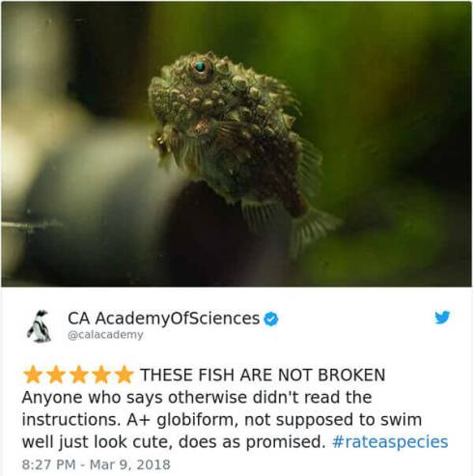Click the blue verified checkmark badge

click(271, 320)
